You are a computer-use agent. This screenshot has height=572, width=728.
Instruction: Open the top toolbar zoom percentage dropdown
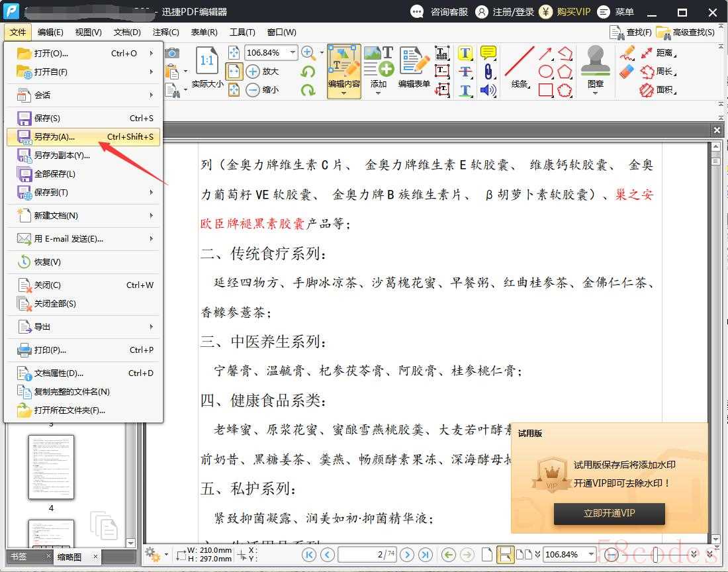click(x=292, y=52)
